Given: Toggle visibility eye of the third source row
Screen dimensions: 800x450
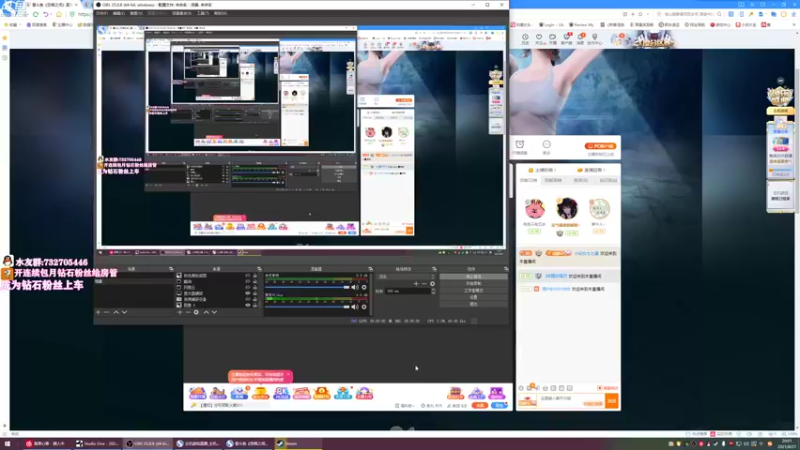Looking at the screenshot, I should click(x=248, y=287).
